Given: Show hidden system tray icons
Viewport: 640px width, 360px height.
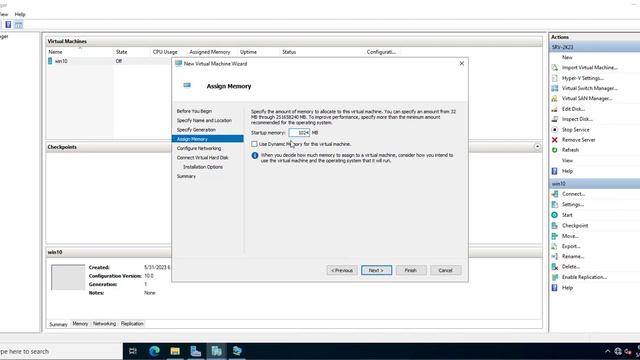Looking at the screenshot, I should [607, 351].
